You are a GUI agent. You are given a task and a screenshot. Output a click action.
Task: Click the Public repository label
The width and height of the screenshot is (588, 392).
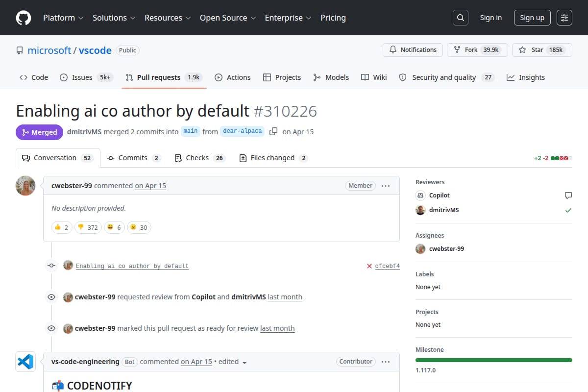click(127, 50)
